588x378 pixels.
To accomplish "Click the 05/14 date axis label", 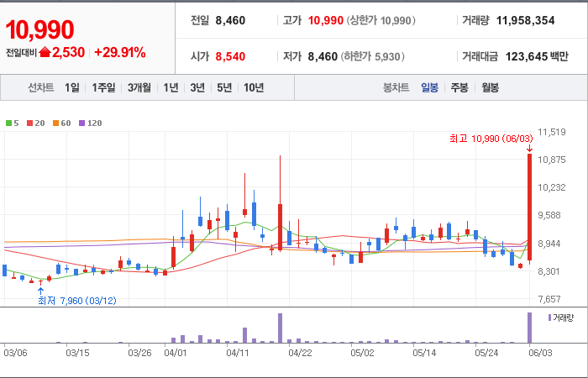I will 424,354.
